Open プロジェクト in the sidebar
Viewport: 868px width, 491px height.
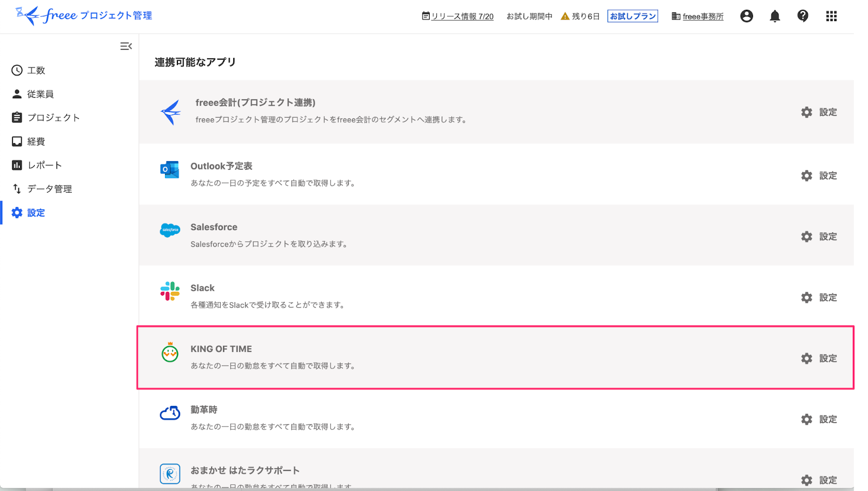[x=46, y=117]
